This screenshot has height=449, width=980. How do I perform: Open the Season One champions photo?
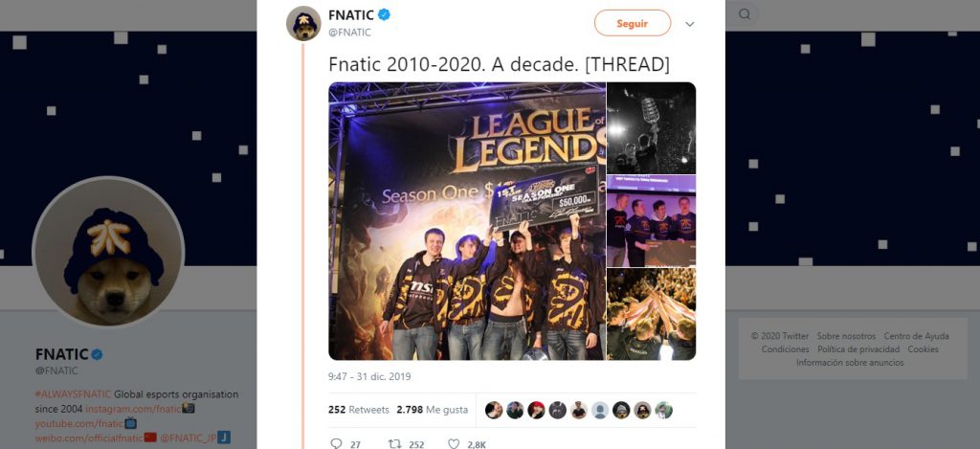[x=467, y=221]
